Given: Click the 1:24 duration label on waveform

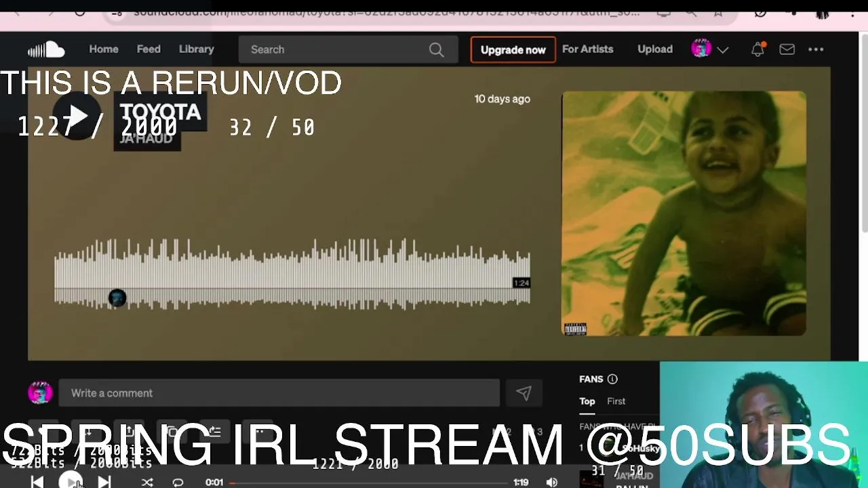Looking at the screenshot, I should click(x=521, y=283).
